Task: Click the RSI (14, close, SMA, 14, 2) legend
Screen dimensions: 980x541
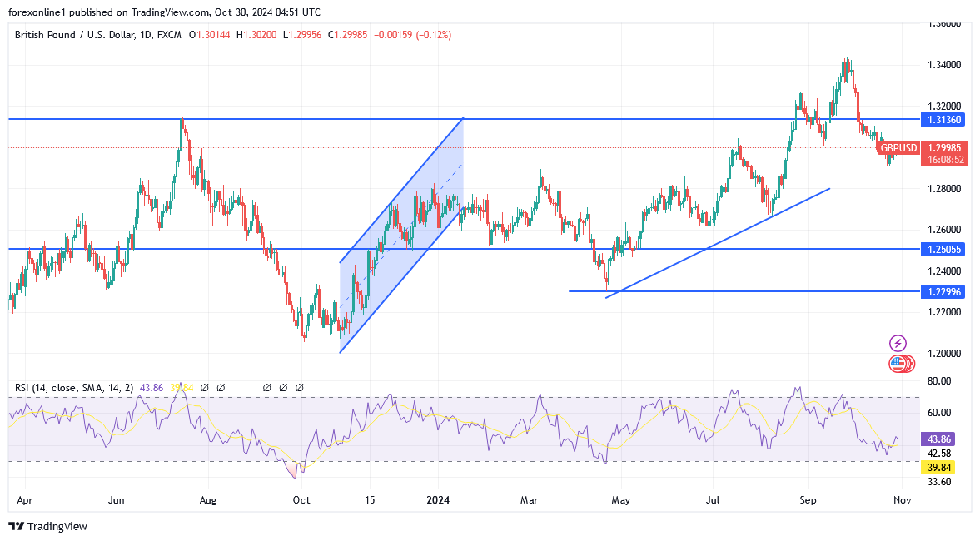Action: [x=74, y=388]
